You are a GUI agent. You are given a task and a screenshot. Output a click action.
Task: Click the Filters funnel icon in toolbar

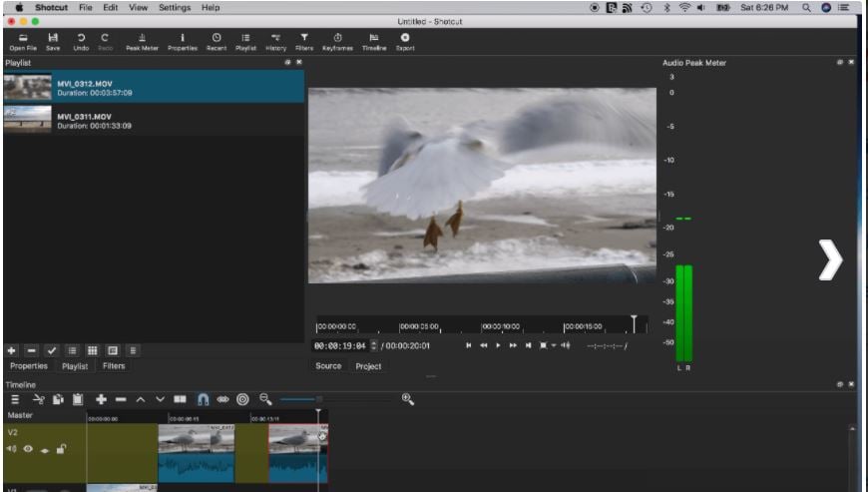tap(304, 40)
